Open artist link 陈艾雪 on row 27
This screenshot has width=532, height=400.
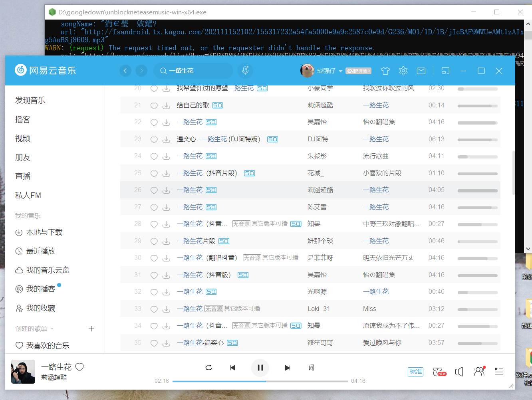pyautogui.click(x=317, y=207)
